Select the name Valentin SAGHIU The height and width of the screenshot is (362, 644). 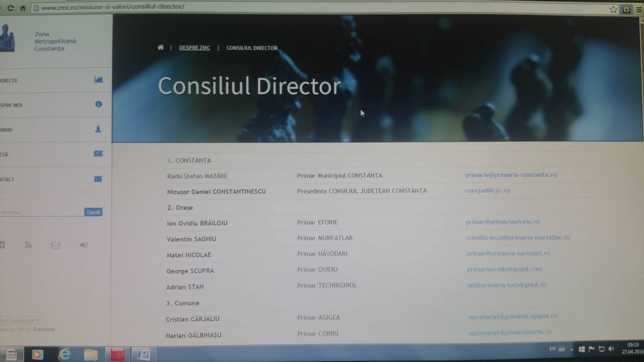click(x=191, y=239)
